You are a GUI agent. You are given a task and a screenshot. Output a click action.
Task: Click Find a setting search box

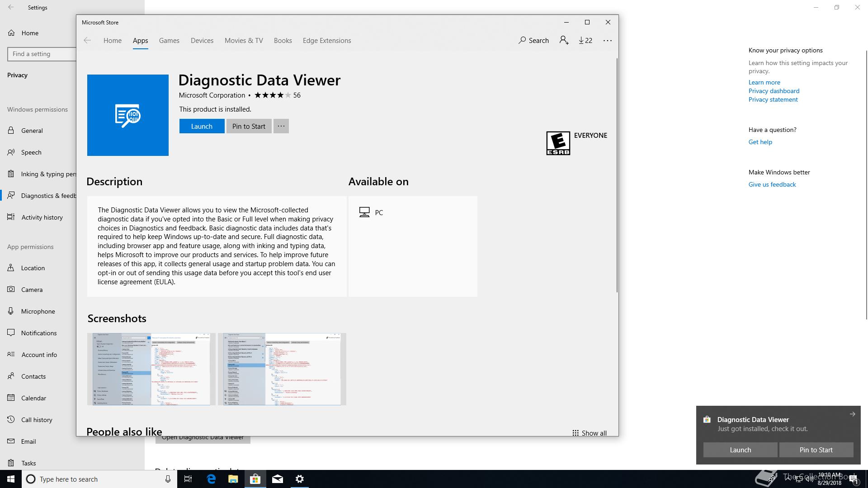(x=42, y=54)
